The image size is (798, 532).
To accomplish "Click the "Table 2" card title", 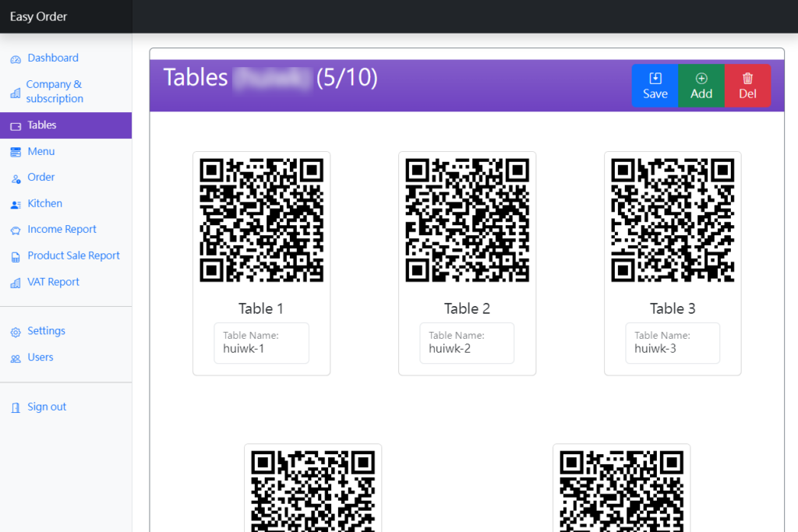I will pos(468,308).
